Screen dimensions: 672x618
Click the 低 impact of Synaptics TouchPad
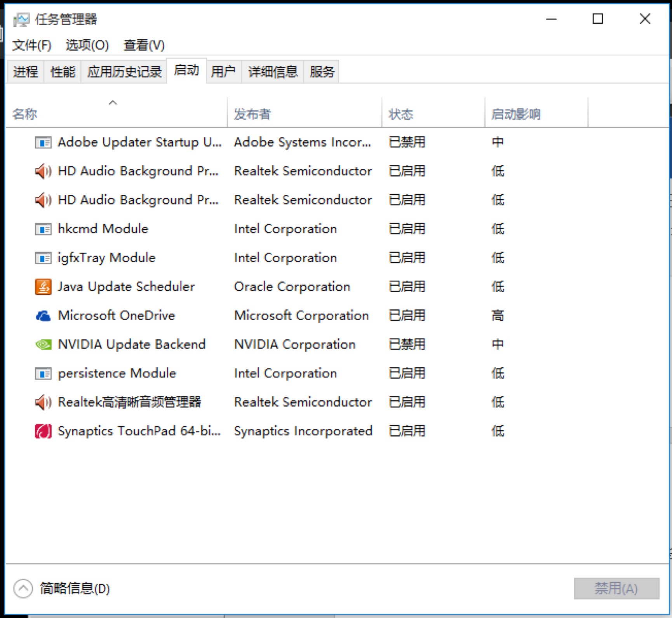pos(498,431)
